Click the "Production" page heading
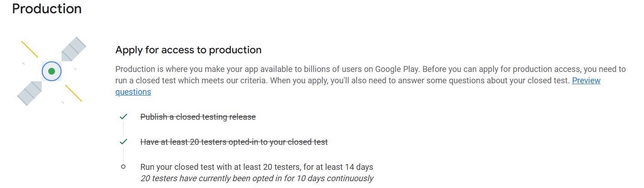 pyautogui.click(x=47, y=9)
